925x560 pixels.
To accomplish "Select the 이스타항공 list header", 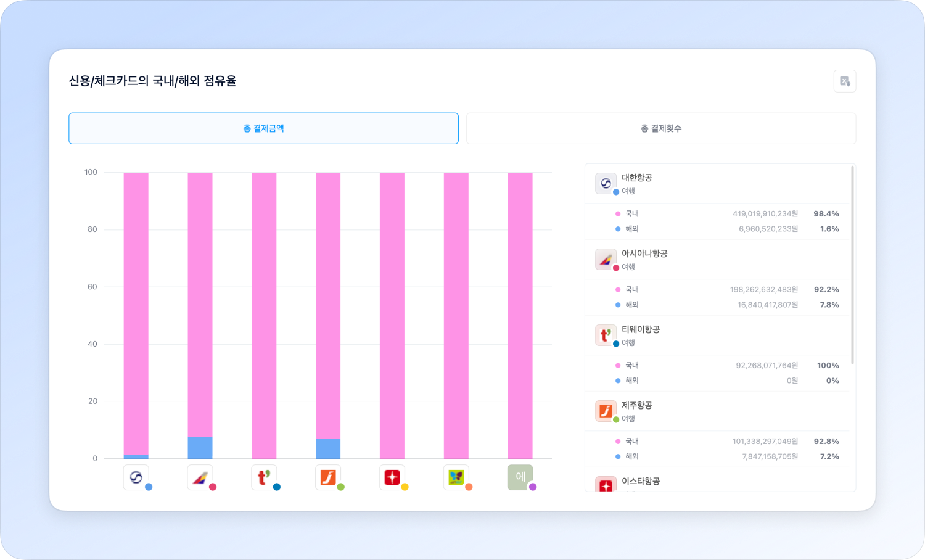I will pyautogui.click(x=640, y=481).
